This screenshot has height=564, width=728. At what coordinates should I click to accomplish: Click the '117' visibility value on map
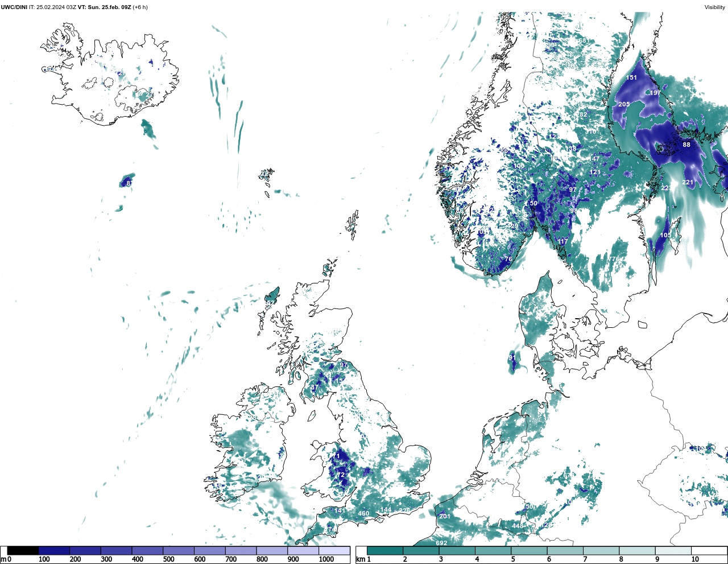pyautogui.click(x=562, y=241)
